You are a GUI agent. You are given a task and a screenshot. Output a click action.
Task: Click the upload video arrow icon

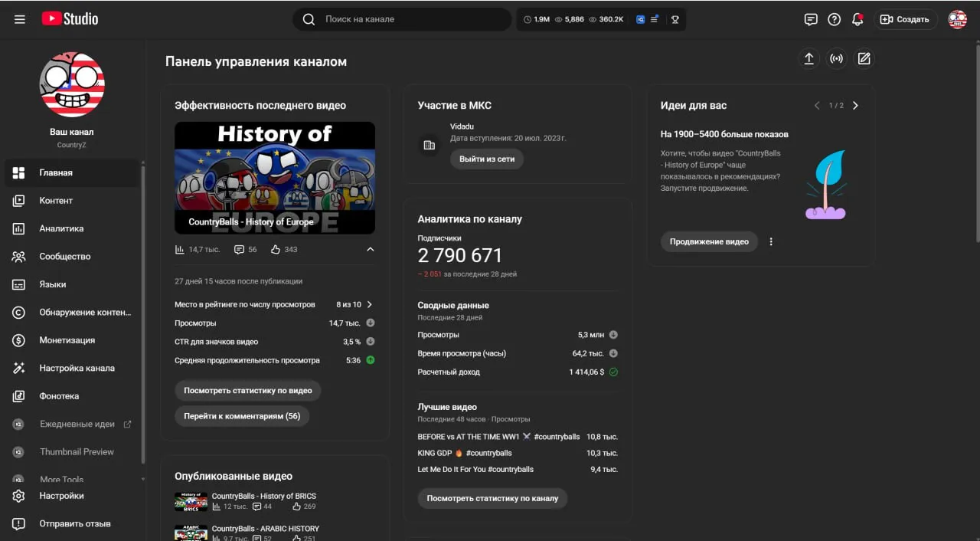tap(808, 59)
